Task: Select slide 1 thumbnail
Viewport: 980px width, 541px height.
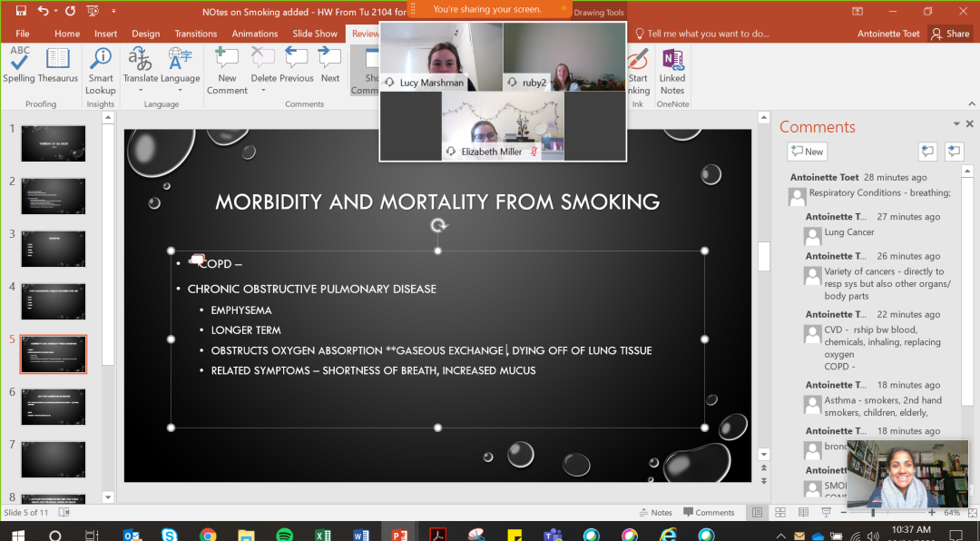Action: (x=54, y=143)
